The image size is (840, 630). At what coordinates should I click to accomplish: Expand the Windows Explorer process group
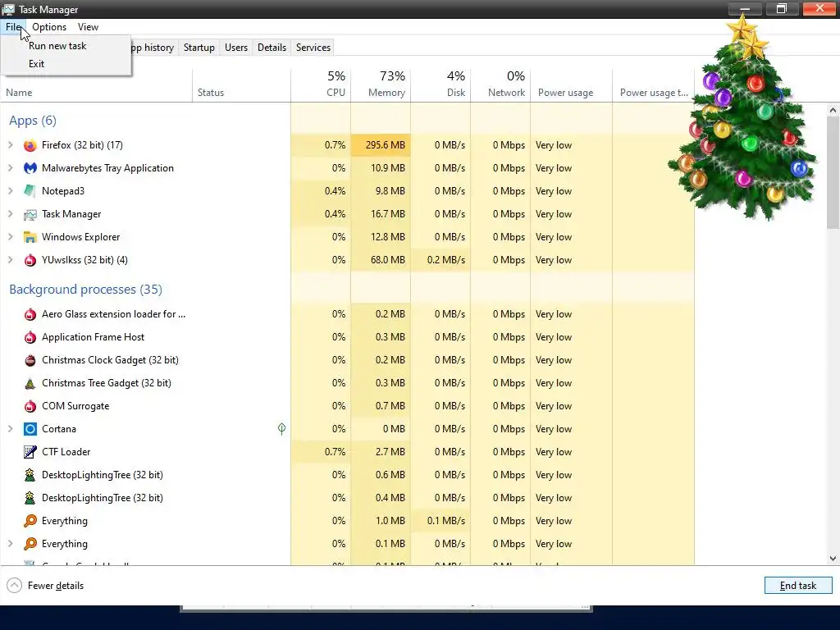pos(10,237)
